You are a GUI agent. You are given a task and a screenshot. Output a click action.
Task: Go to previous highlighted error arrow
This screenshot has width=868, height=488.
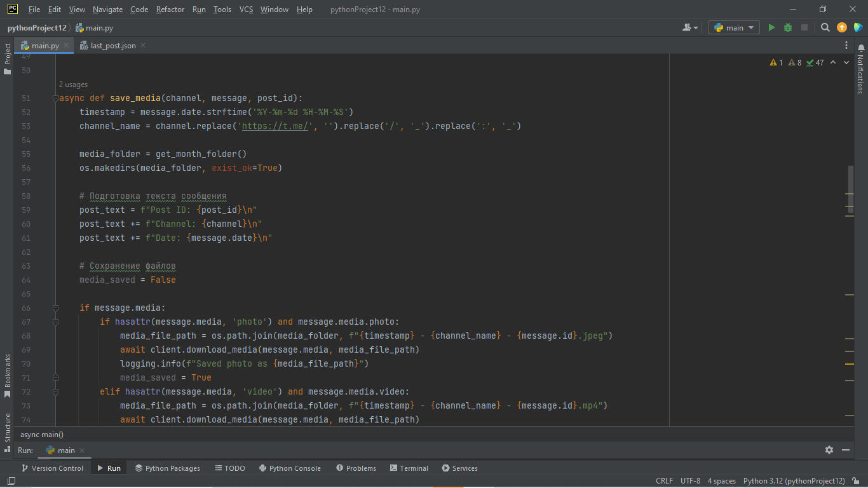coord(833,62)
